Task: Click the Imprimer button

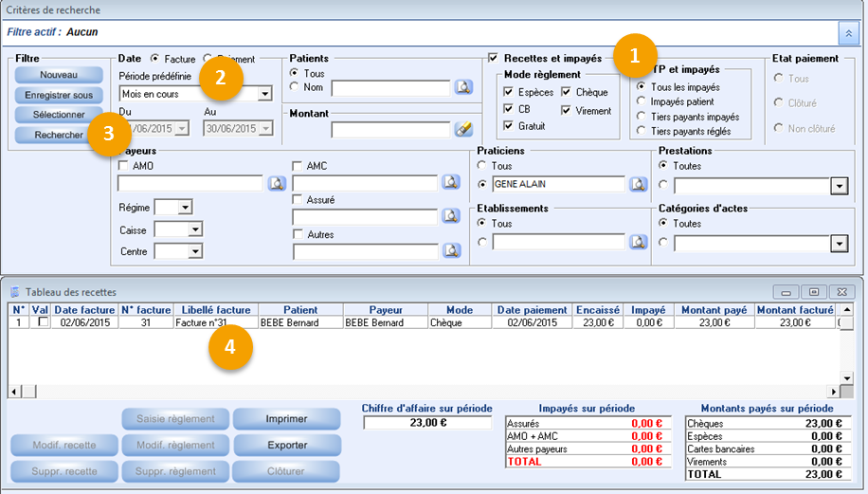Action: tap(286, 419)
